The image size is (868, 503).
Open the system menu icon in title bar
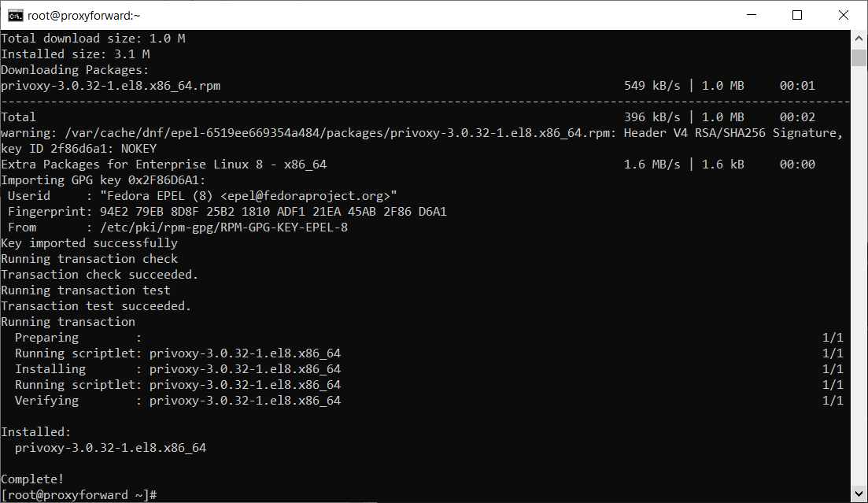(x=14, y=15)
